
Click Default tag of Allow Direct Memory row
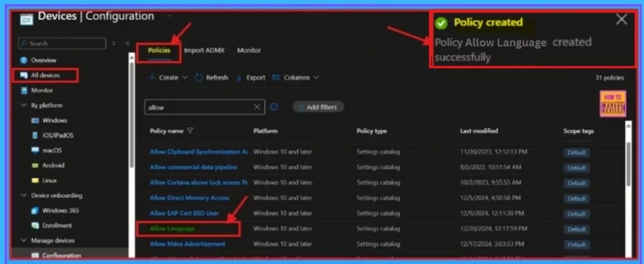(x=577, y=199)
